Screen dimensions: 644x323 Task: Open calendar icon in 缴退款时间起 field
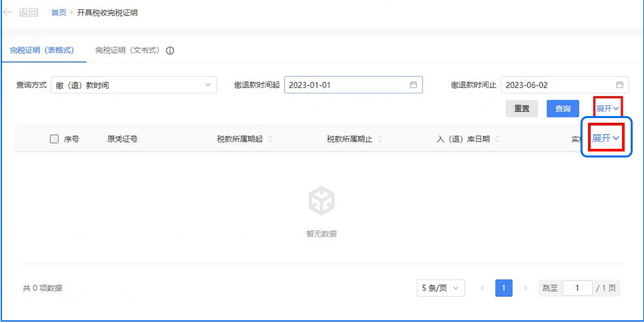tap(413, 85)
